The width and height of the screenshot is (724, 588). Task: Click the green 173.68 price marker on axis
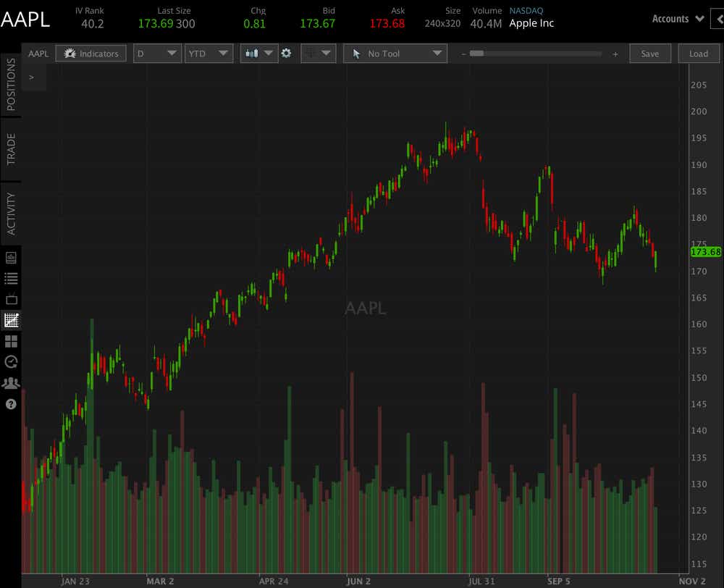point(705,252)
